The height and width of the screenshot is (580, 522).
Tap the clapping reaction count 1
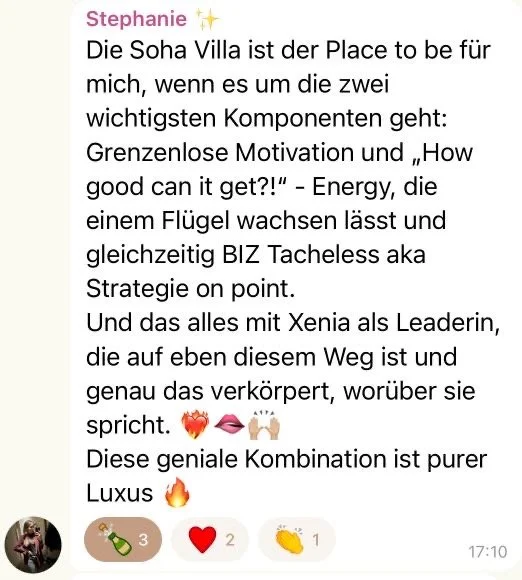316,540
